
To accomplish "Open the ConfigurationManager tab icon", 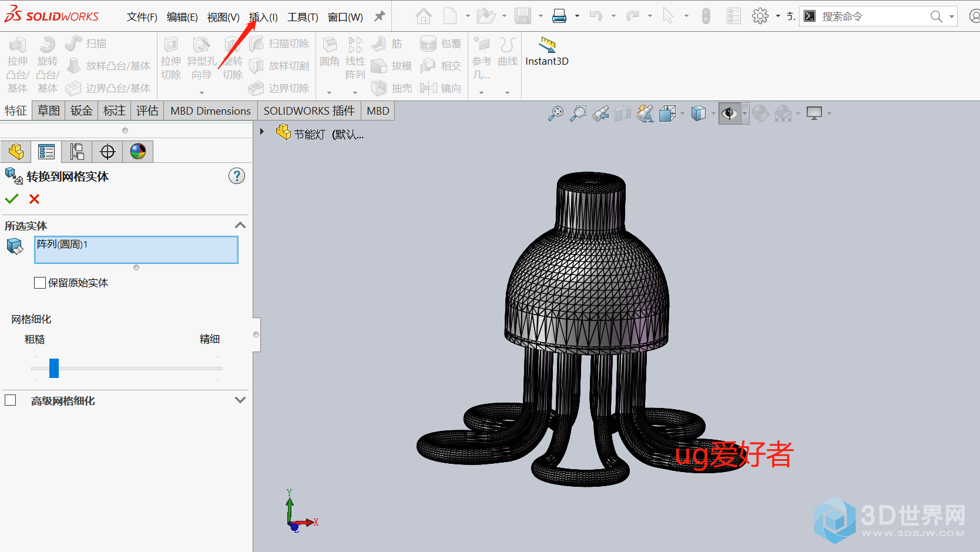I will coord(77,152).
